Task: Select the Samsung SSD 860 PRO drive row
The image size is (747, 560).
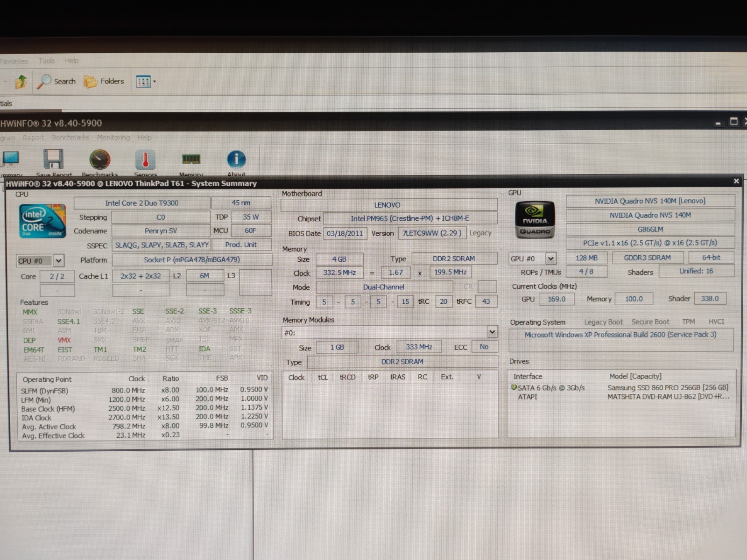Action: coord(622,387)
